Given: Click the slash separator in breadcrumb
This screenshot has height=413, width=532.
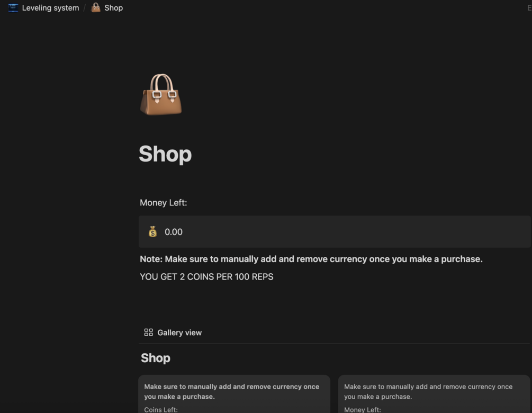Looking at the screenshot, I should (x=84, y=8).
